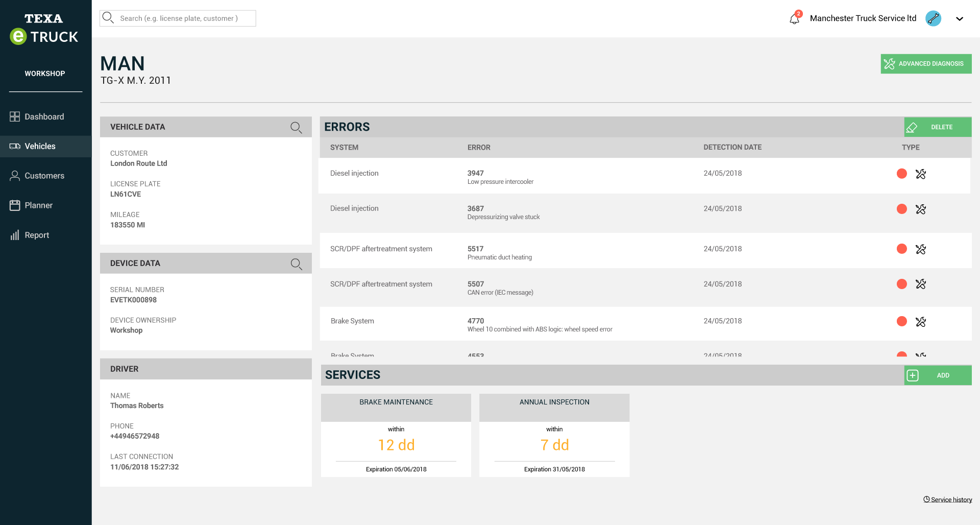Click the TEXA eTRUCK logo
Screen dimensions: 980x525
44,29
